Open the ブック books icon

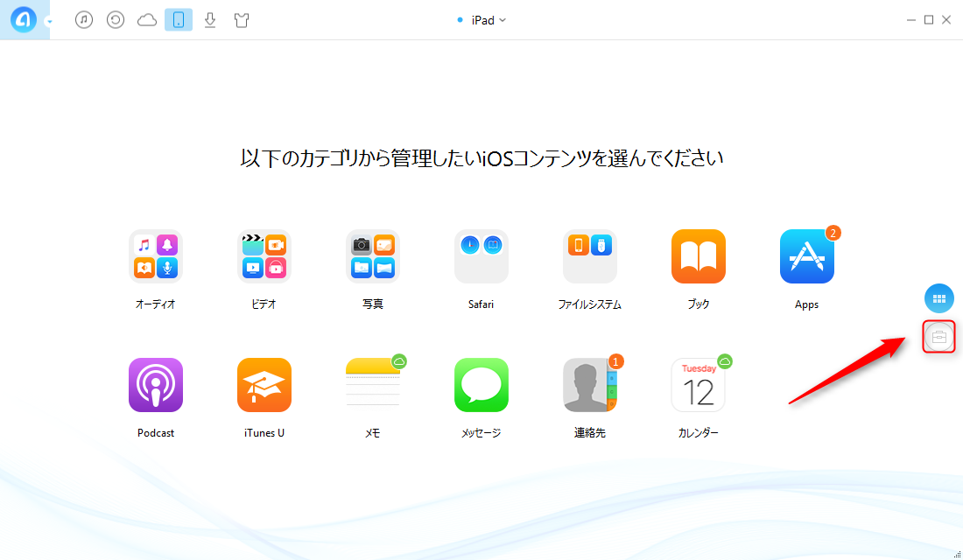click(699, 256)
